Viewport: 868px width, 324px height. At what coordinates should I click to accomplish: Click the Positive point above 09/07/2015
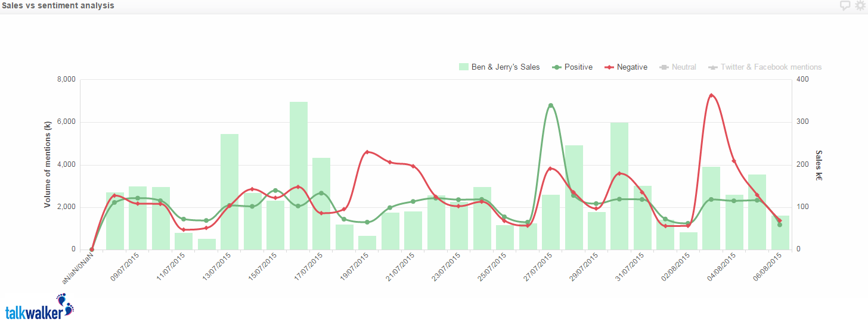coord(137,198)
